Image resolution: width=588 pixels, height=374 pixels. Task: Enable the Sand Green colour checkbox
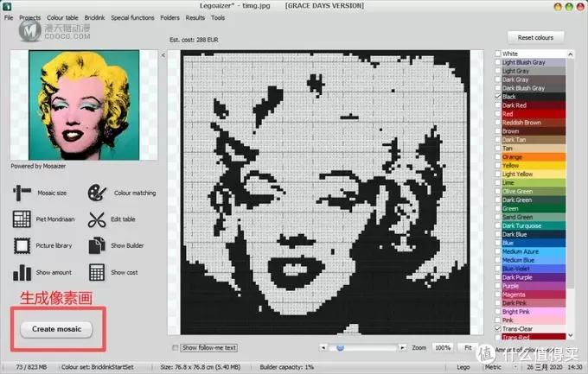497,217
